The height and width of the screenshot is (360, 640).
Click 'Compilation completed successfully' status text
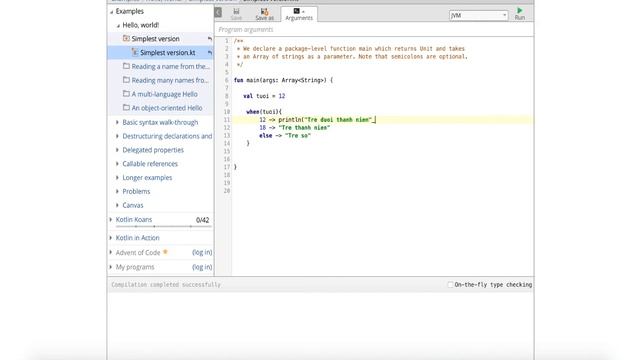[166, 284]
